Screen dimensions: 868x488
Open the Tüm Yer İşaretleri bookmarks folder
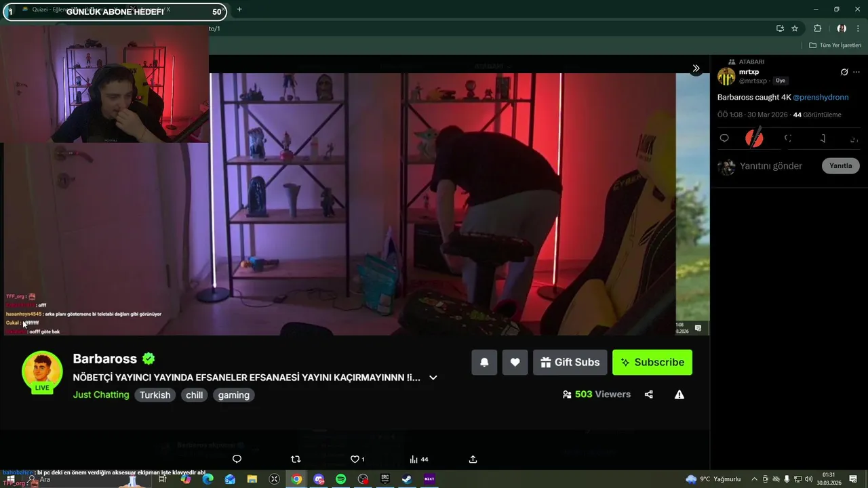click(835, 45)
